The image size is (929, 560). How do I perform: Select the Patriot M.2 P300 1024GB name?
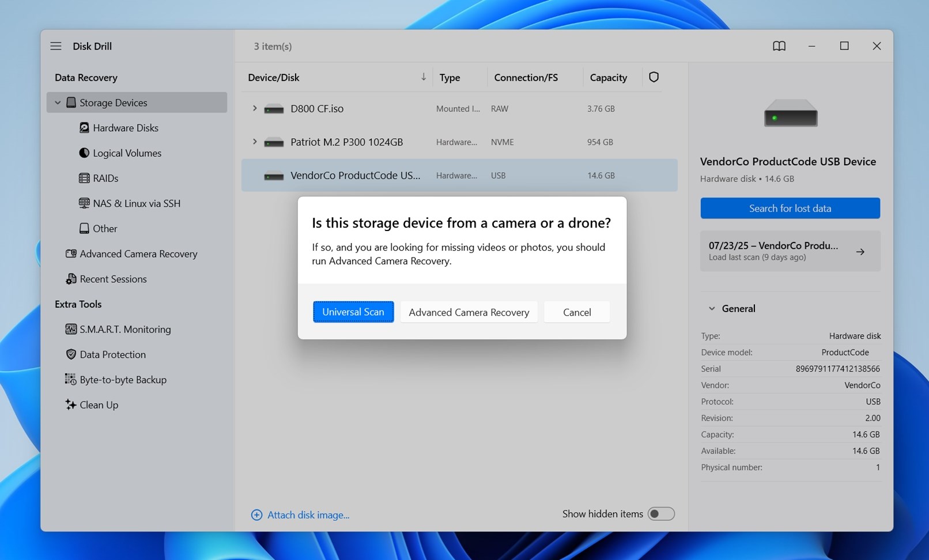pyautogui.click(x=346, y=142)
